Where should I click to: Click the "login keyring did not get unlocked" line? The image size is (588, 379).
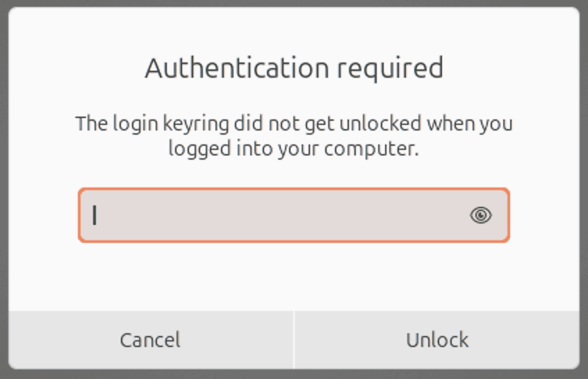[293, 124]
